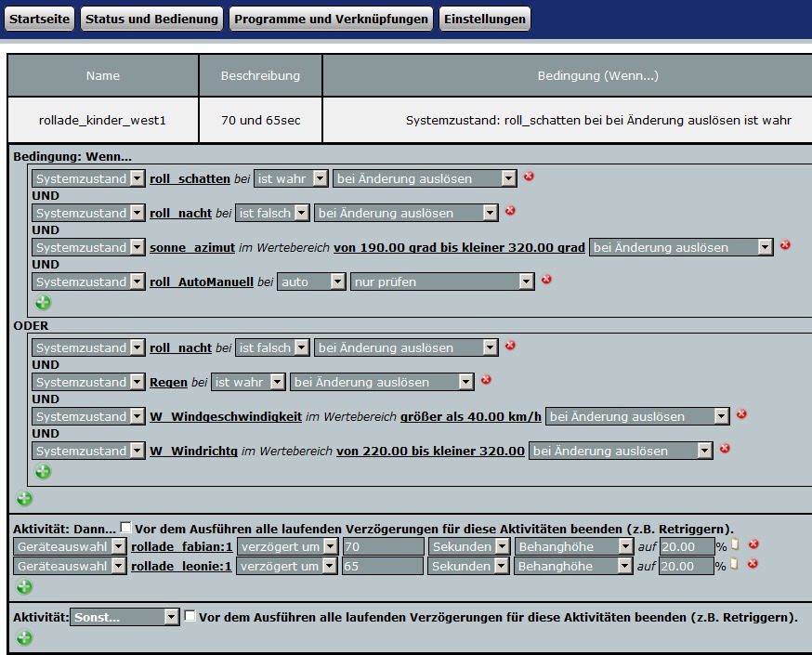Delete the sonne_azimut condition row

(785, 245)
